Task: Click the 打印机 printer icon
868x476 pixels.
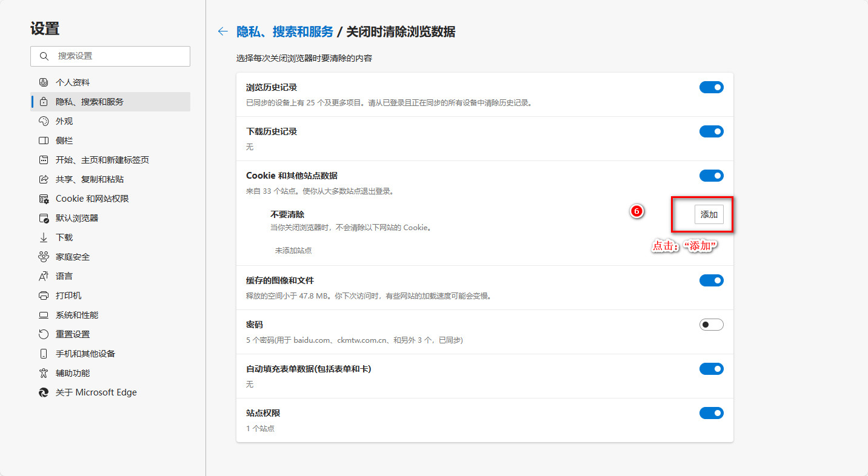Action: (44, 296)
